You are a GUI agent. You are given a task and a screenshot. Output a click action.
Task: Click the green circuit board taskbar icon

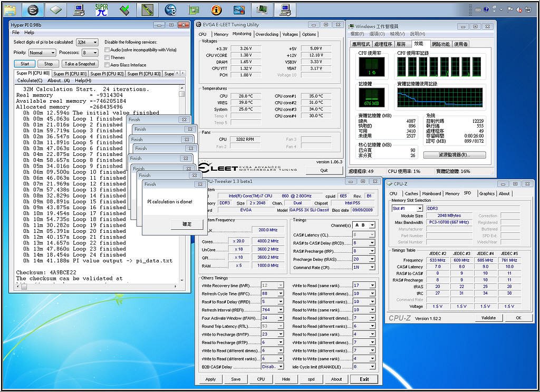coord(194,9)
